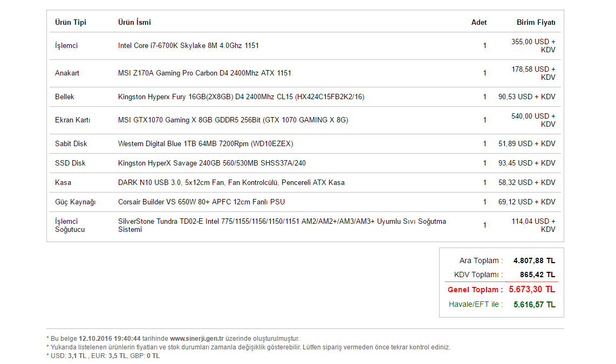Viewport: 616px width, 364px height.
Task: Select 'DARK N10 USB 3.0' case product name
Action: pos(231,183)
